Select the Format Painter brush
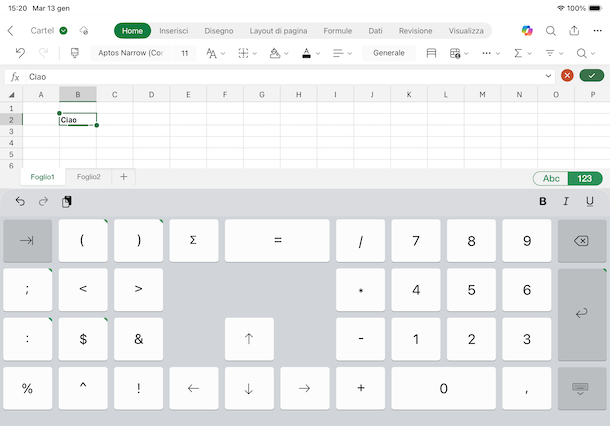 [75, 53]
